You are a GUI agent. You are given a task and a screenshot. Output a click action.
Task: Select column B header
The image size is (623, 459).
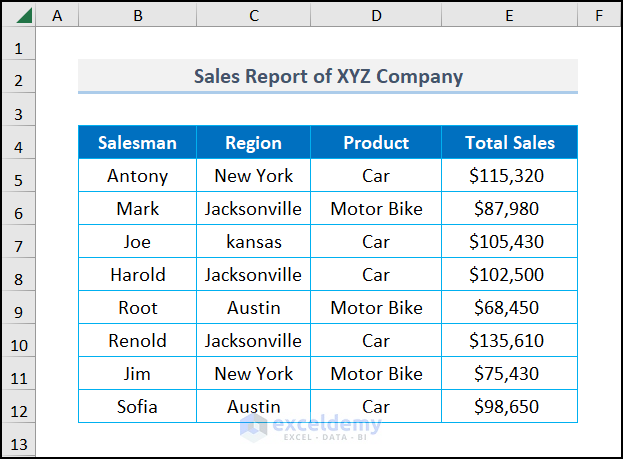click(x=137, y=16)
